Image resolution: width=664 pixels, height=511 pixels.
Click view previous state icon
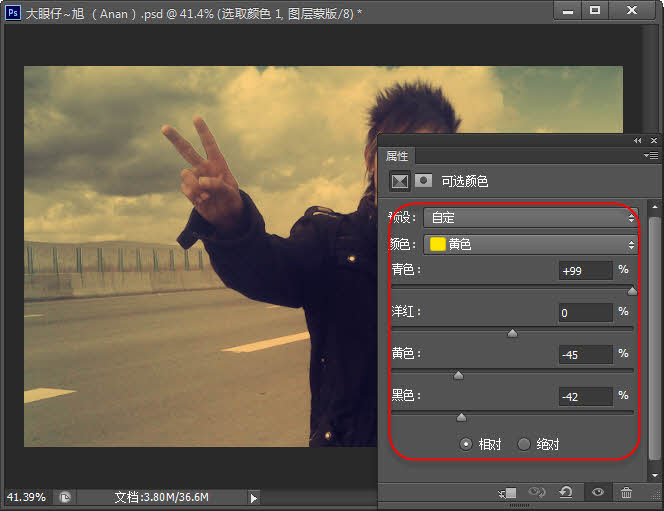(539, 492)
